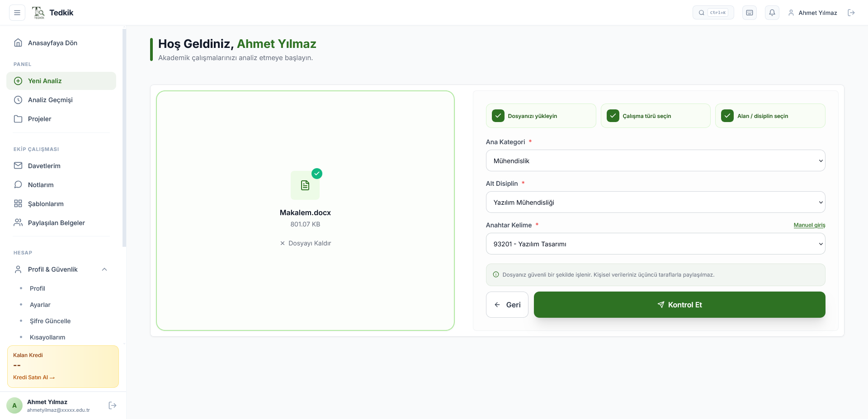Click ahmetyilmaz@xxxxx.edu.tr email text

pyautogui.click(x=58, y=410)
